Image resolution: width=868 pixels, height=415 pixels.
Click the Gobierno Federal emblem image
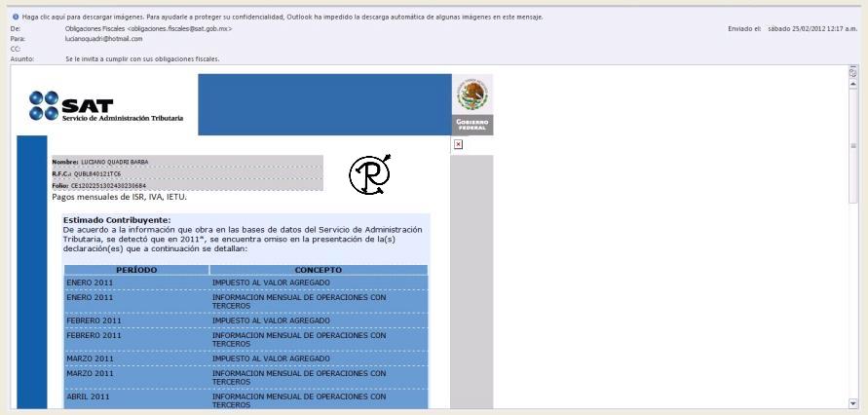[472, 104]
